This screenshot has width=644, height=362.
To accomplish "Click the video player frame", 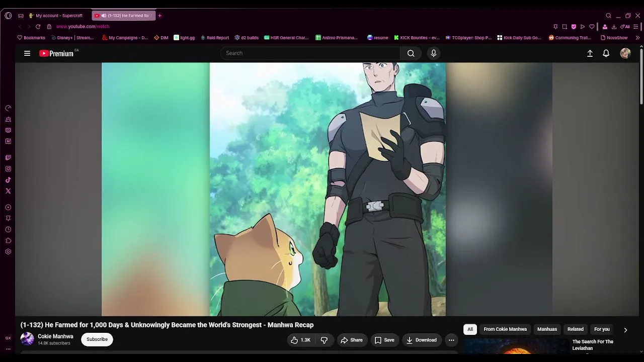I will (327, 189).
